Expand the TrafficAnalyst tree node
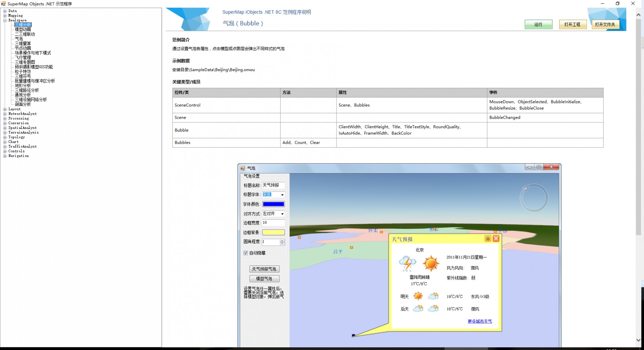 [5, 147]
